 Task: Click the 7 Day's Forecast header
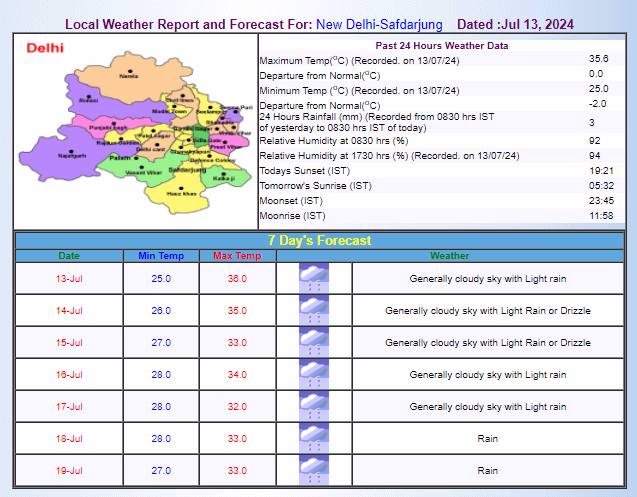pyautogui.click(x=319, y=240)
